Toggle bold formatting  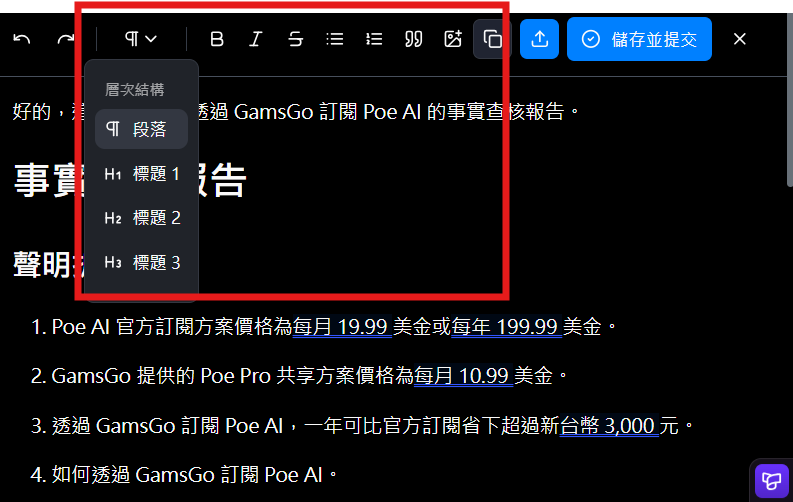(217, 39)
